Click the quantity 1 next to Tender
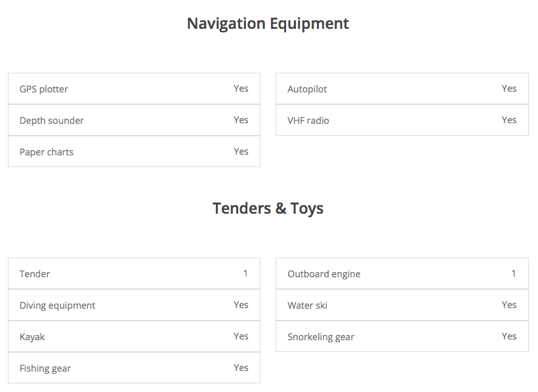 tap(245, 273)
